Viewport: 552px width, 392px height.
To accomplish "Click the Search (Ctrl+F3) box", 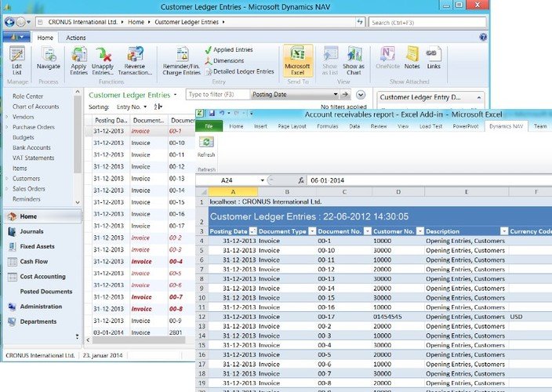I will (x=427, y=23).
